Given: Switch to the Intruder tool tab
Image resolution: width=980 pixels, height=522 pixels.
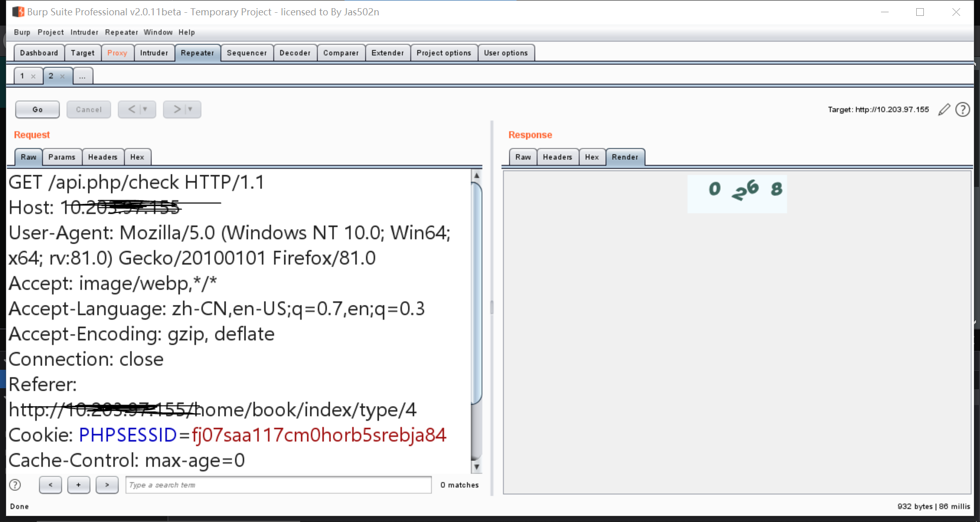Looking at the screenshot, I should (154, 53).
